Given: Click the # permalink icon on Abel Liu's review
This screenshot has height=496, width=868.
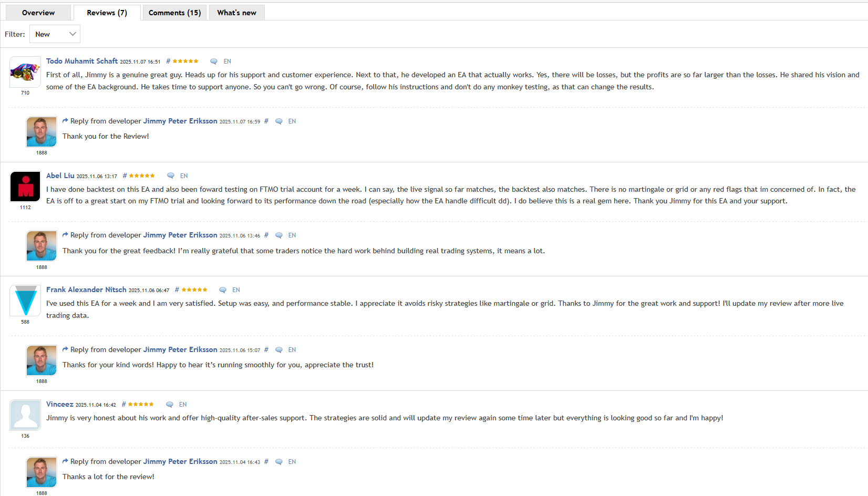Looking at the screenshot, I should (124, 175).
